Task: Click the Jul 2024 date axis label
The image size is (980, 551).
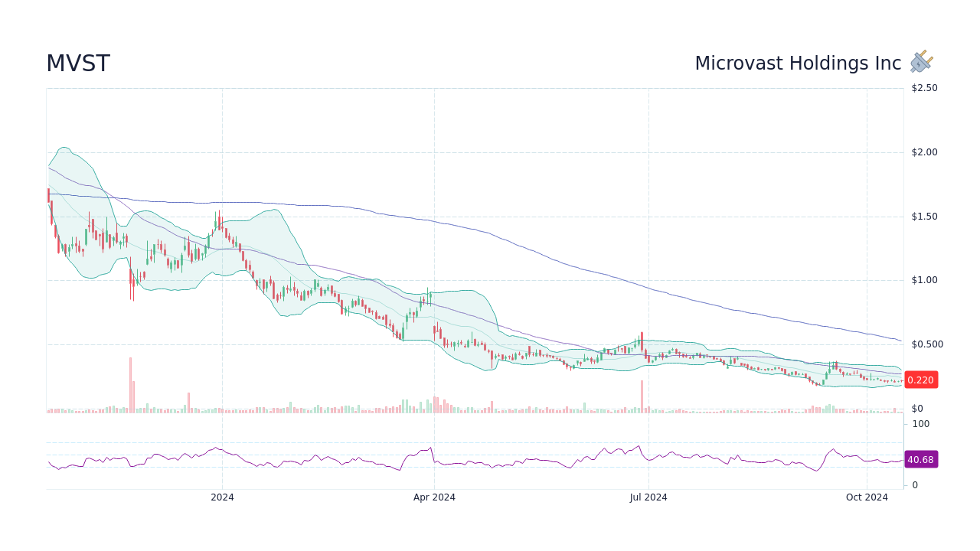Action: pos(648,497)
